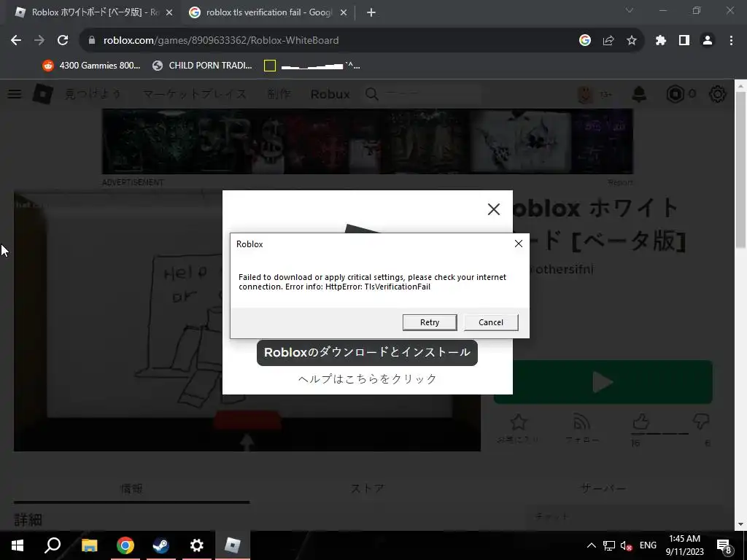
Task: Toggle the Chrome side panel icon
Action: (x=684, y=41)
